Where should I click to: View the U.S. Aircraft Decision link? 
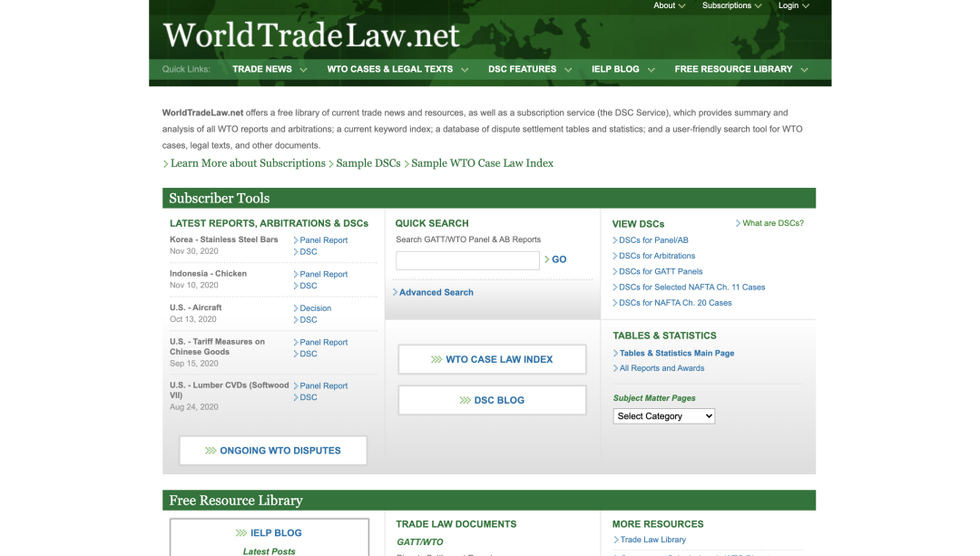[x=315, y=308]
